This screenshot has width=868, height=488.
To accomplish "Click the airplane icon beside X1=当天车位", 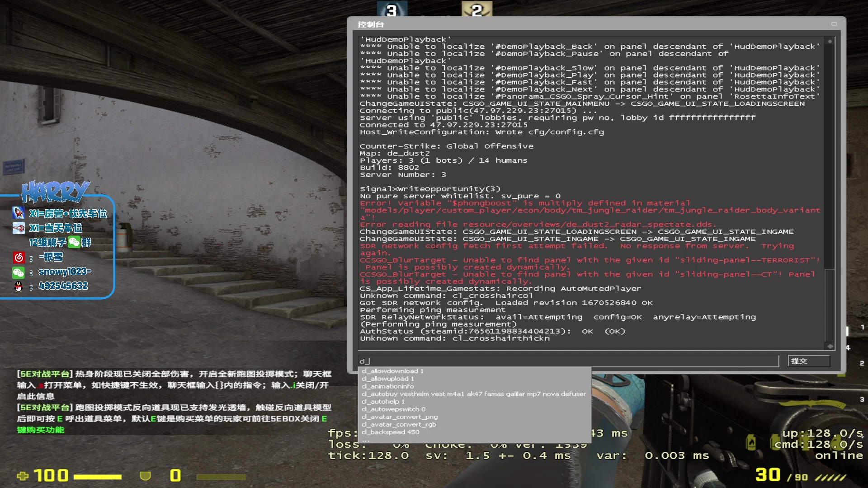I will [19, 228].
